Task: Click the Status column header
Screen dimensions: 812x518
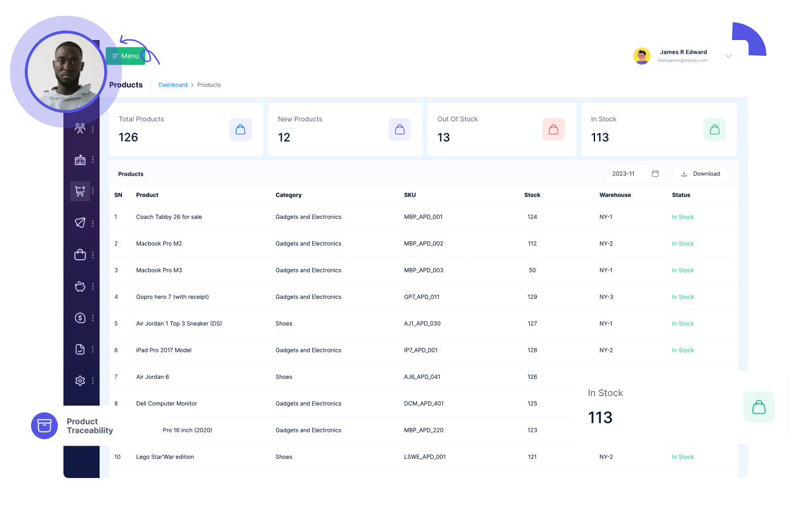Action: (681, 195)
